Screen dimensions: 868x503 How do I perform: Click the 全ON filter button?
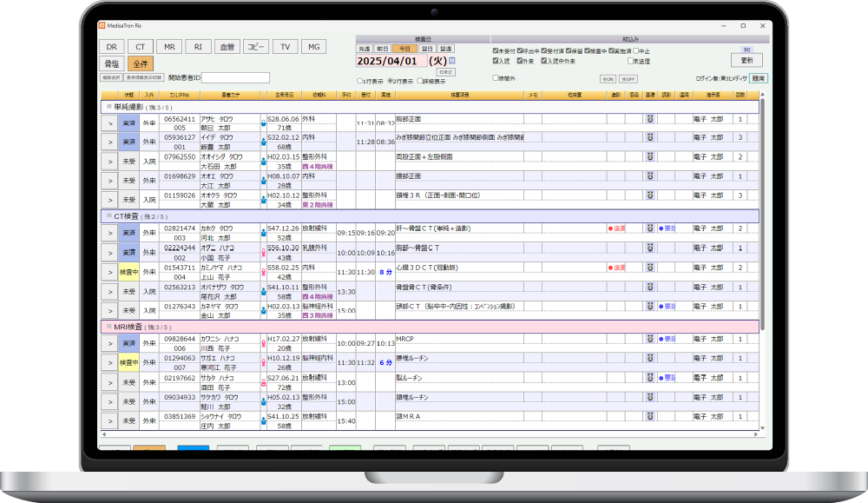[x=608, y=79]
